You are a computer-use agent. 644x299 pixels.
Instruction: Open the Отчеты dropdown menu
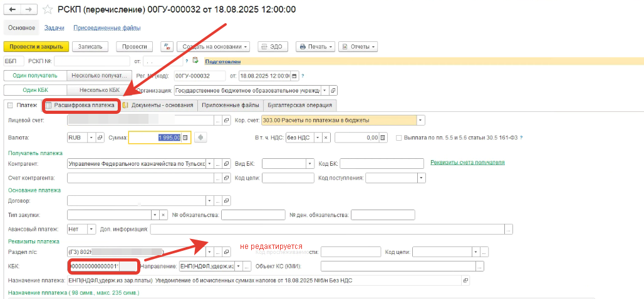358,47
